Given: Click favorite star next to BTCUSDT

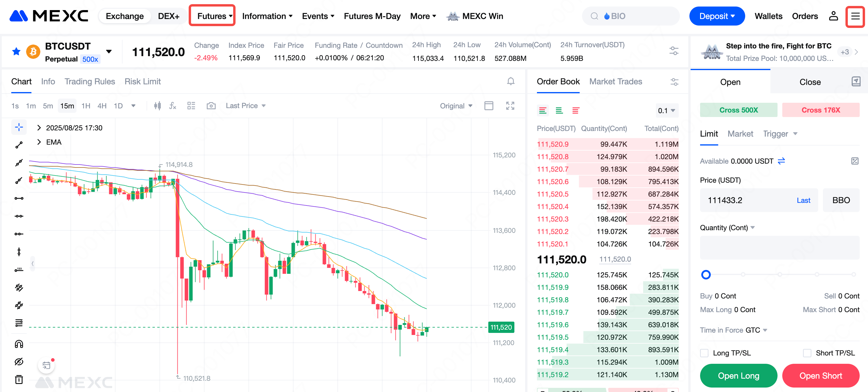Looking at the screenshot, I should [16, 52].
